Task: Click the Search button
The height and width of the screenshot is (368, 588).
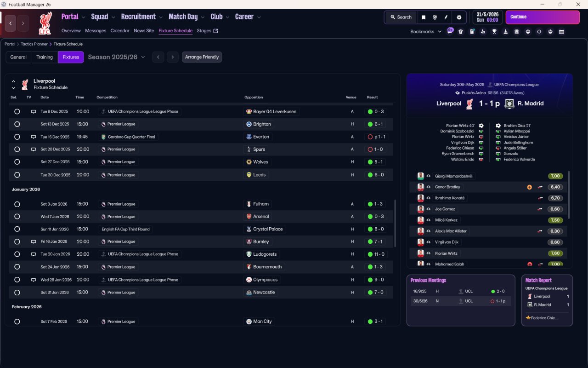Action: coord(401,17)
